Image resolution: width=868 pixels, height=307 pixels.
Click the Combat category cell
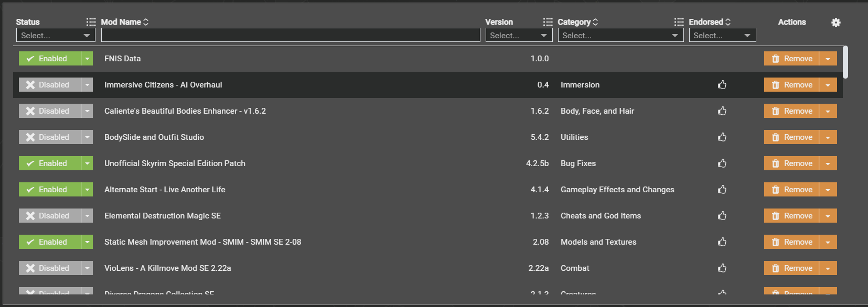575,268
